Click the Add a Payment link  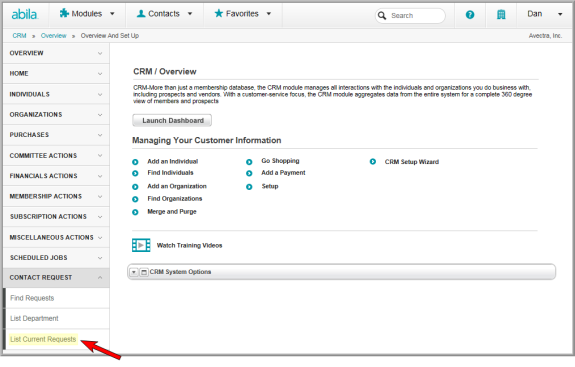click(x=283, y=173)
